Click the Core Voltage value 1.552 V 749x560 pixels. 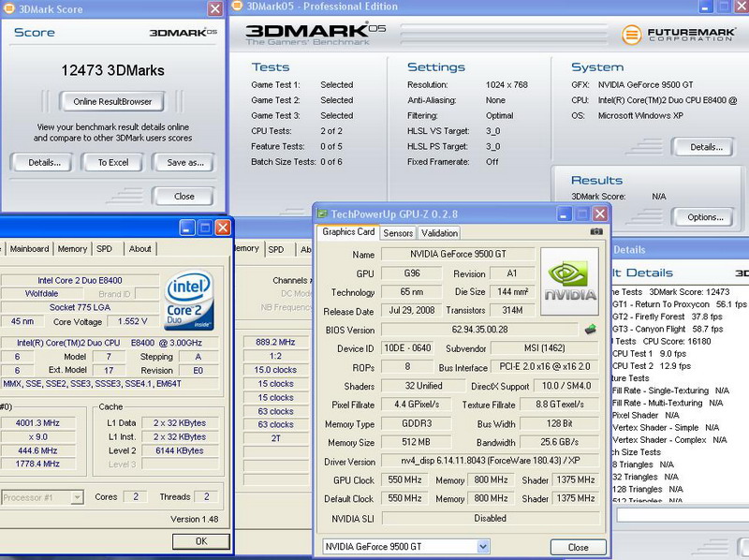[132, 321]
